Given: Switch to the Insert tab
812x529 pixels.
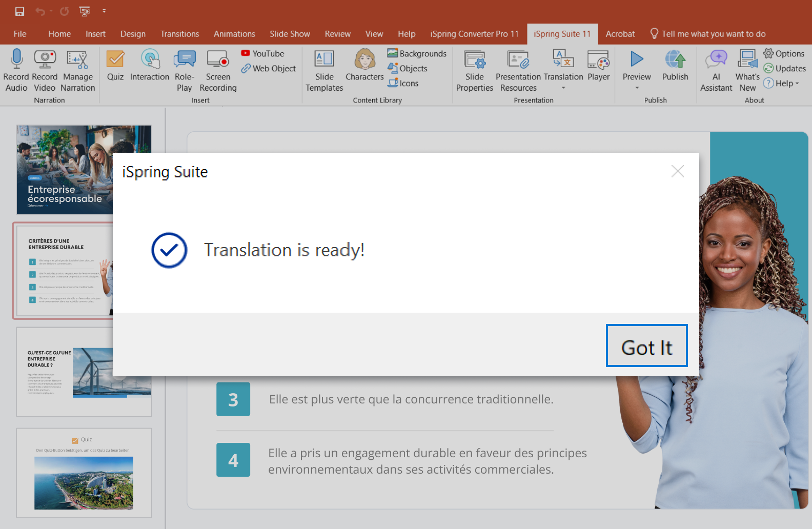Looking at the screenshot, I should point(95,34).
